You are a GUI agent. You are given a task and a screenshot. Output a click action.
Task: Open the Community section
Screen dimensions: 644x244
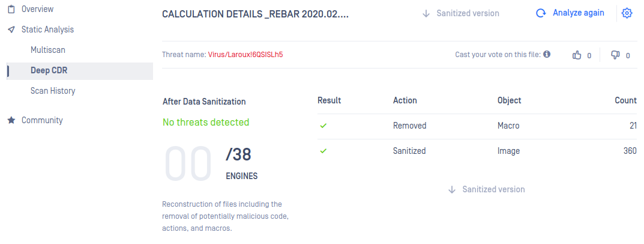tap(42, 121)
